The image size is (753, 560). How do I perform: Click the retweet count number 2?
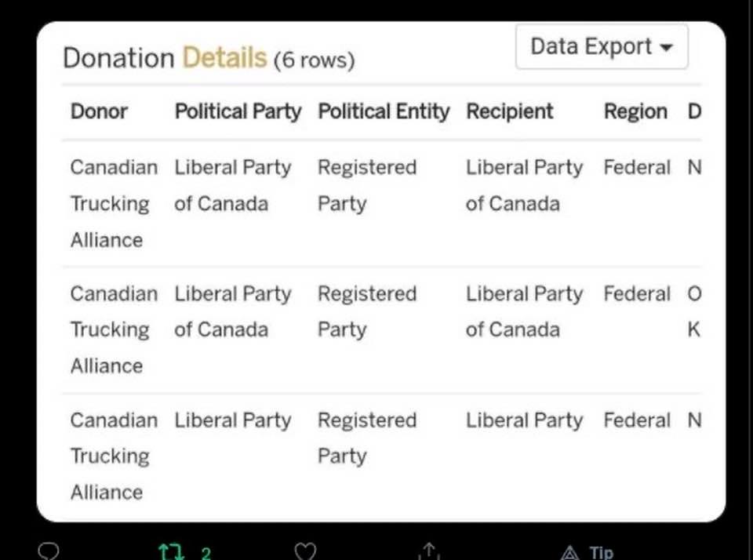[x=206, y=554]
